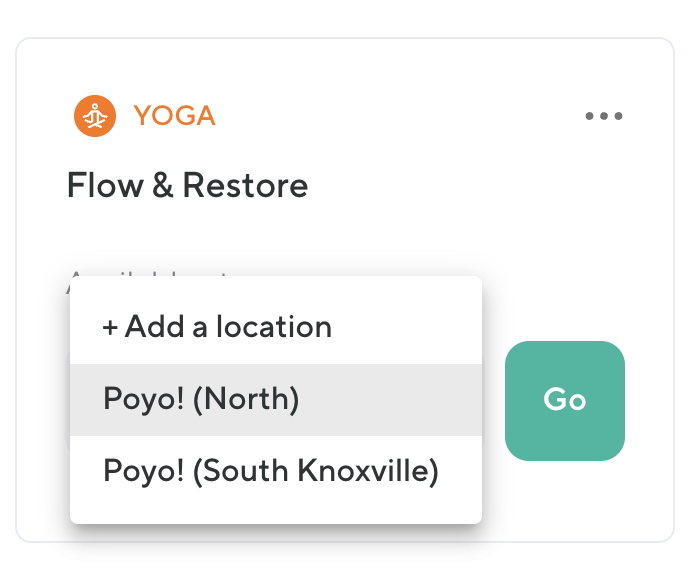Click the orange YOGA category label
The image size is (700, 570).
point(174,116)
